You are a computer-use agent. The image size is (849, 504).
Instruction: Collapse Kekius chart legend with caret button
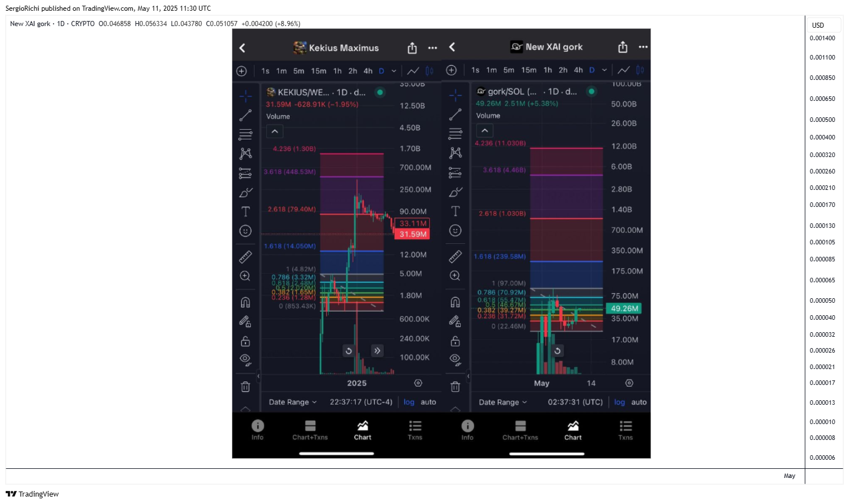pos(274,132)
